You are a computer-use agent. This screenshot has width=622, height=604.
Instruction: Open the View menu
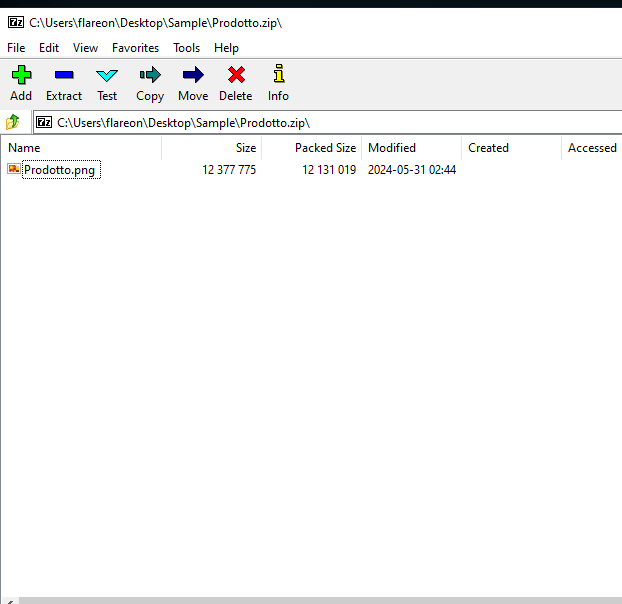pos(85,47)
